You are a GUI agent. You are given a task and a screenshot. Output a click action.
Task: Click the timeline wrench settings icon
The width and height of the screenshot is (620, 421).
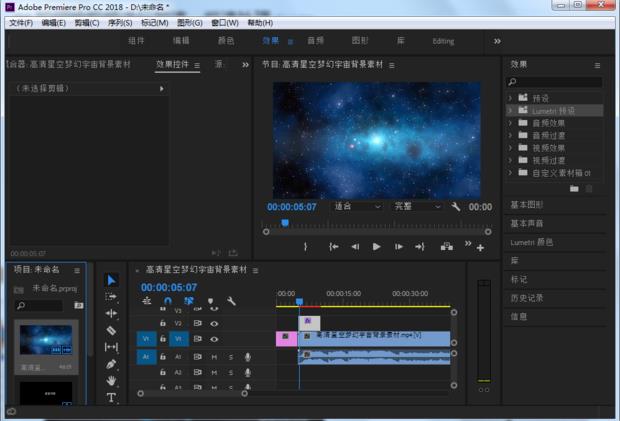[x=231, y=301]
